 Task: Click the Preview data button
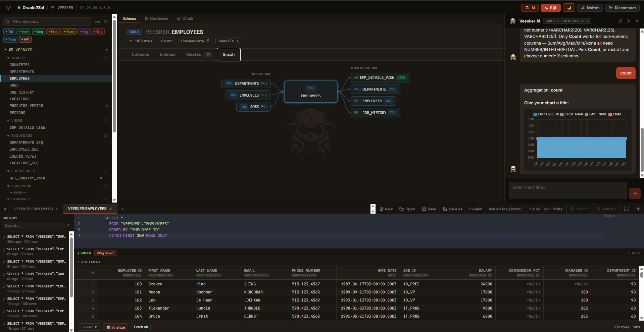pyautogui.click(x=195, y=41)
